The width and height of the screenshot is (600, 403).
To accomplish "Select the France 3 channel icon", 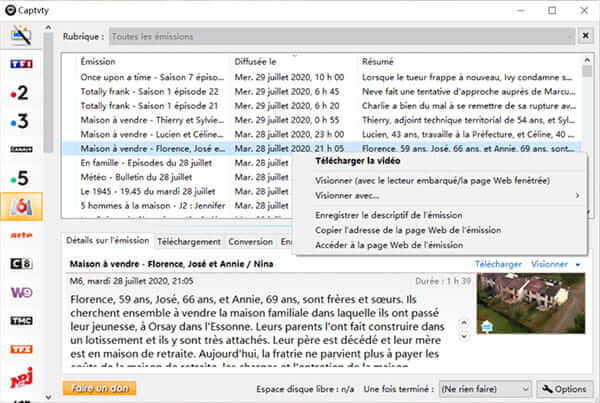I will coord(20,121).
